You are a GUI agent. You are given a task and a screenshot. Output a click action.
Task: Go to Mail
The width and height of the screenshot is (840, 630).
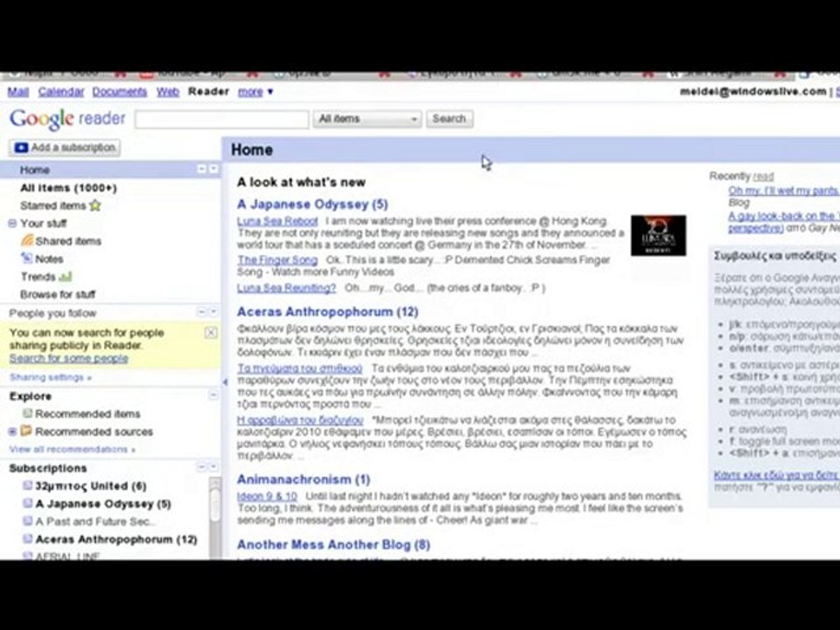(x=18, y=92)
